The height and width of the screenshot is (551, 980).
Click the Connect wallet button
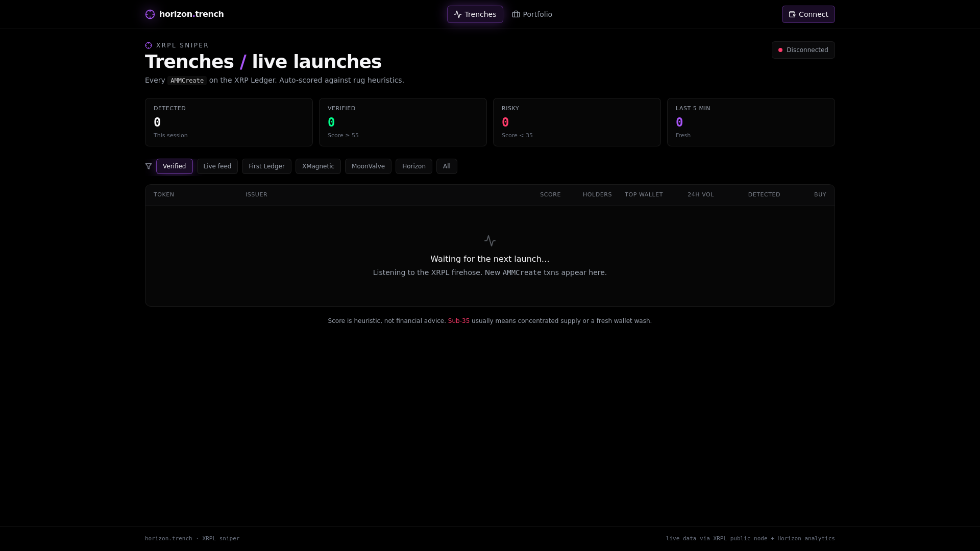pyautogui.click(x=808, y=14)
